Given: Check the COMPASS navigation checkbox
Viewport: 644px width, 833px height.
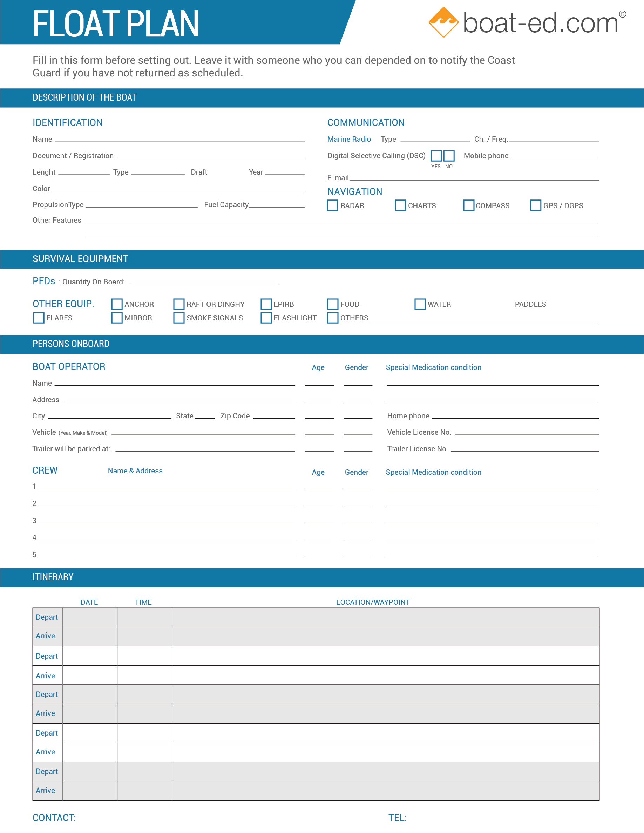Looking at the screenshot, I should (468, 205).
